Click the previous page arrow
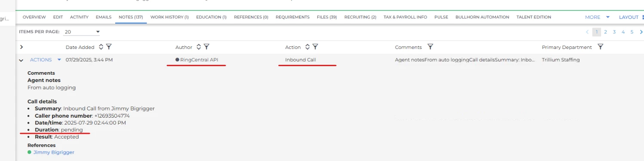 click(x=587, y=32)
